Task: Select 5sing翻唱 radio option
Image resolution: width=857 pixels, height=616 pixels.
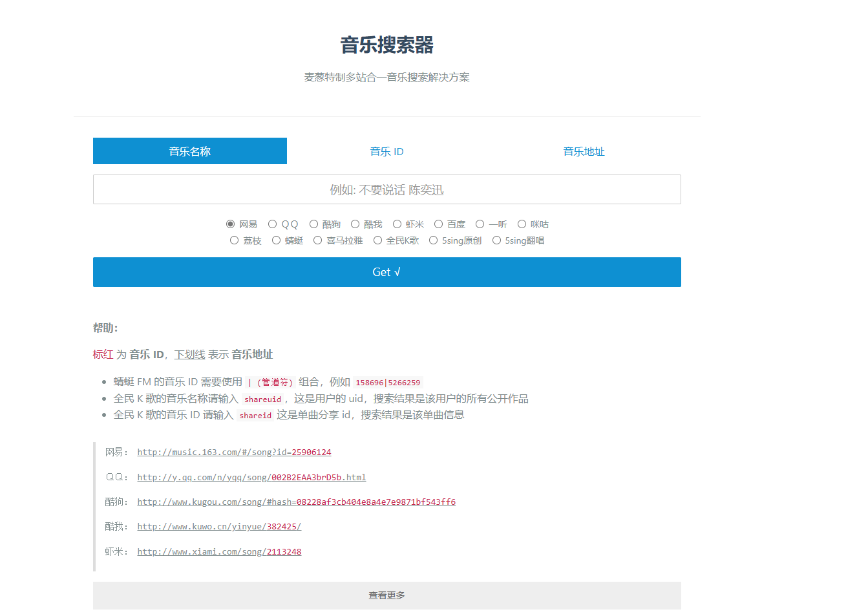Action: (496, 240)
